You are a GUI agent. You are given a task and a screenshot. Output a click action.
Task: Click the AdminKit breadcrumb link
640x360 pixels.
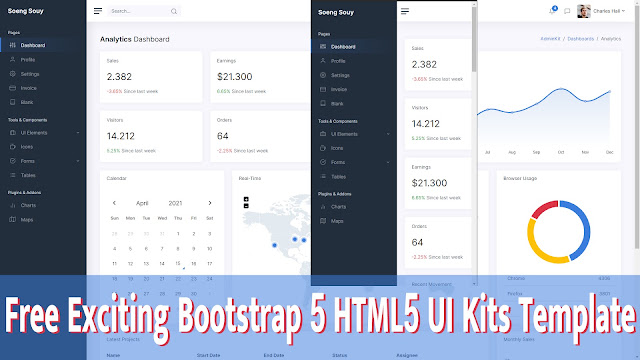coord(550,39)
